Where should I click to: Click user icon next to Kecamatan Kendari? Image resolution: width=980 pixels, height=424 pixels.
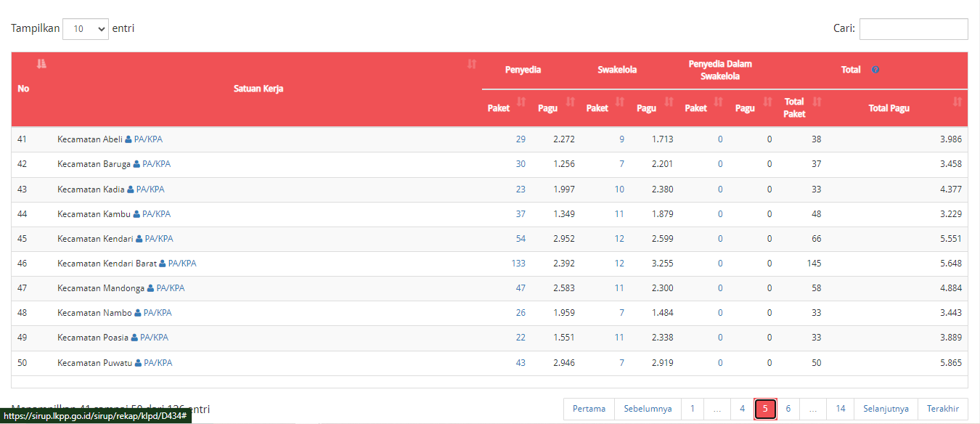coord(139,239)
